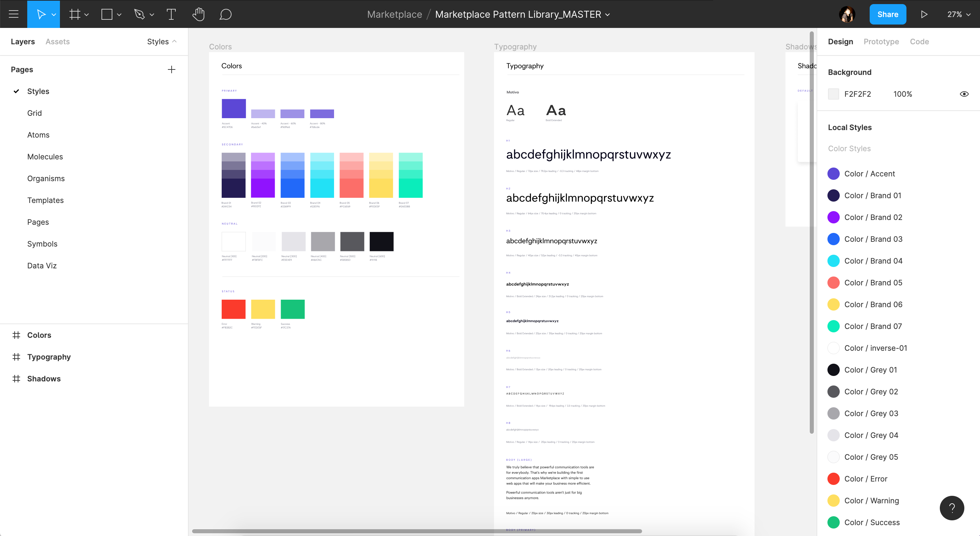Select the Pages page in list

[38, 222]
